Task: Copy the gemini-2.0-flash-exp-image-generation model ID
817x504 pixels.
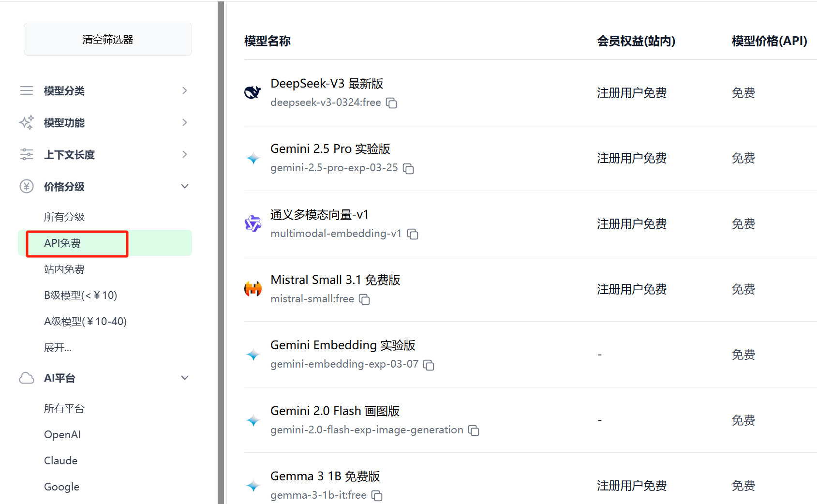Action: [474, 430]
